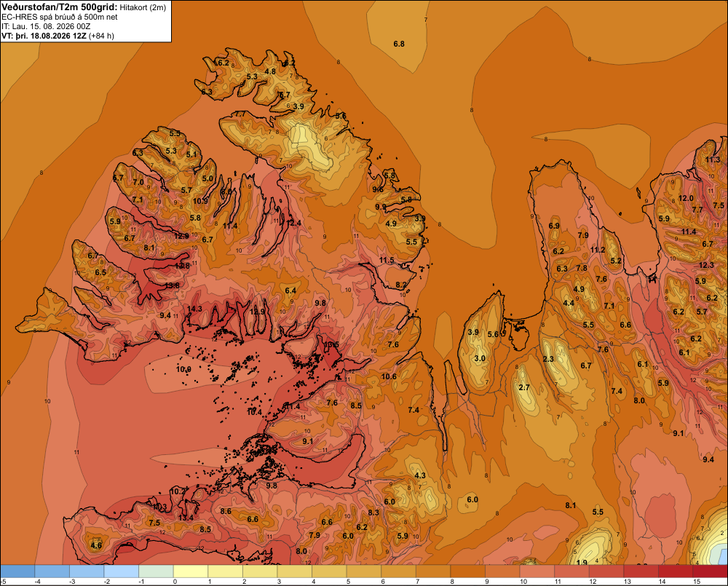Click the 6.8 temperature value over the sea

pos(399,44)
